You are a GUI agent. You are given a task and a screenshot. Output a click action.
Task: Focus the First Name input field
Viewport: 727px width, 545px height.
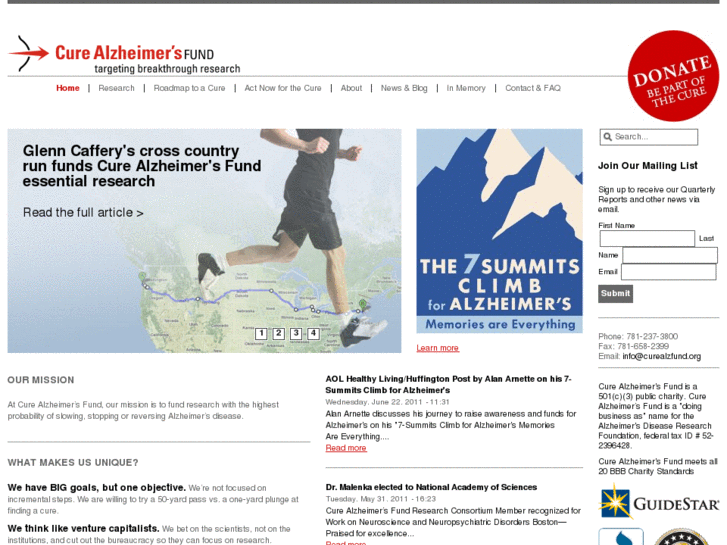click(647, 238)
